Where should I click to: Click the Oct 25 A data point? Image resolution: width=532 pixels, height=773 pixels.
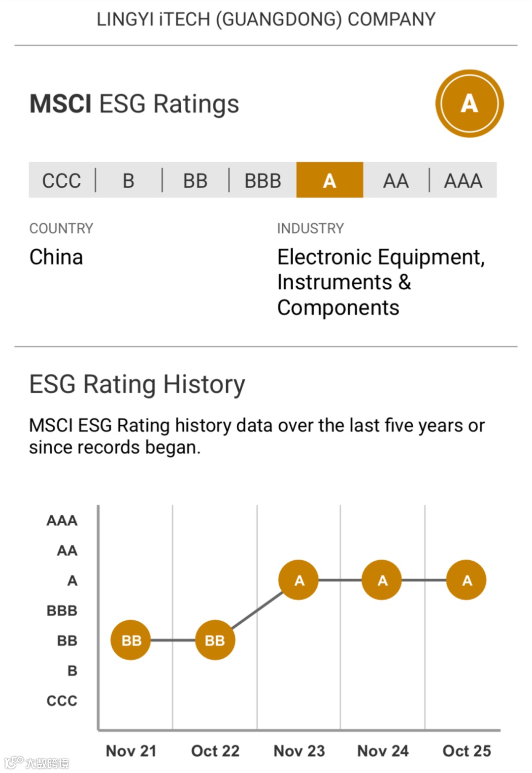[x=466, y=580]
